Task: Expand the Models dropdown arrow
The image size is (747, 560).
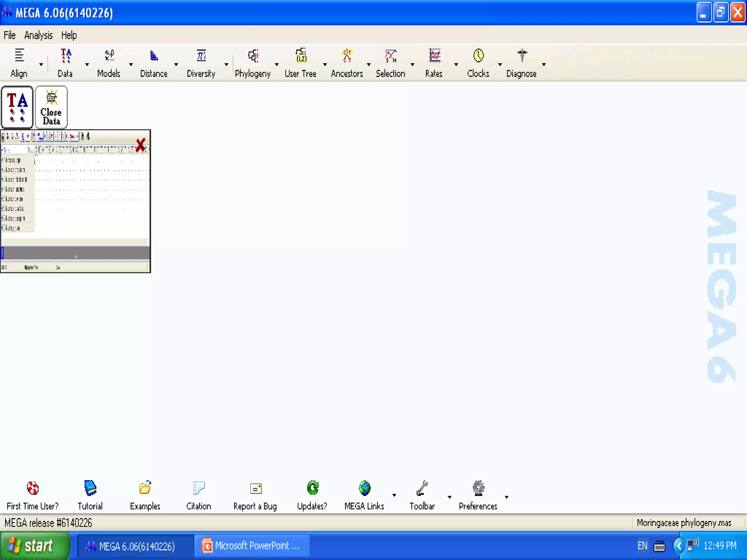Action: 131,65
